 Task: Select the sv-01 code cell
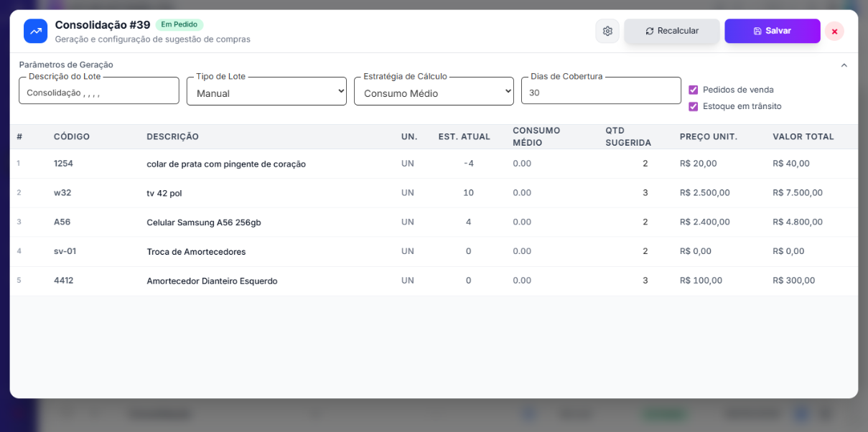(x=65, y=251)
